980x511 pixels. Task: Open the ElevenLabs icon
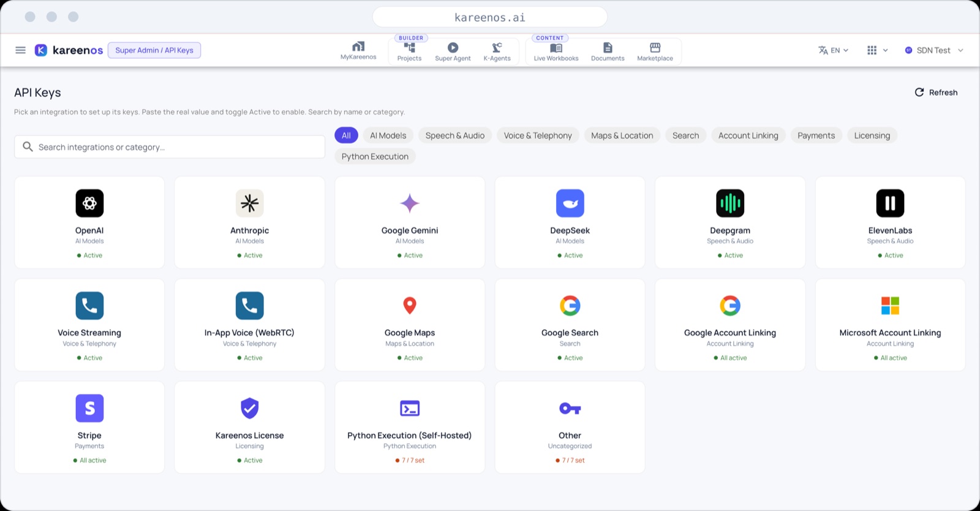point(891,203)
